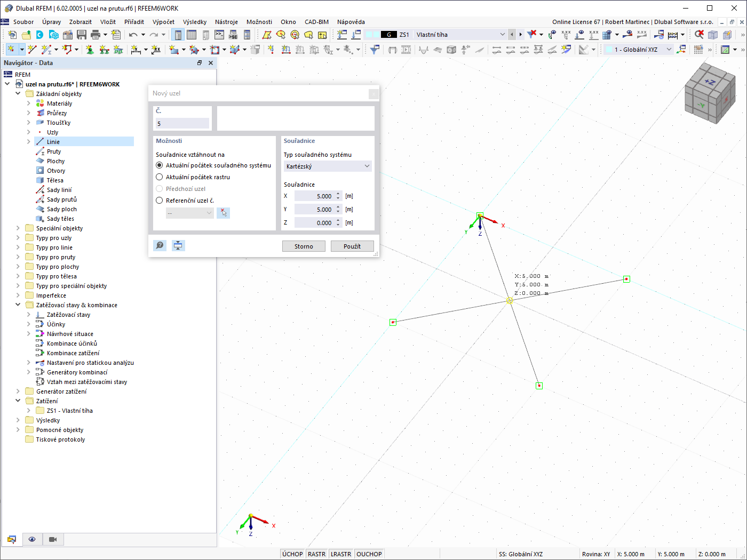Save the model with the floppy disk icon
Screen dimensions: 747x560
tap(82, 35)
